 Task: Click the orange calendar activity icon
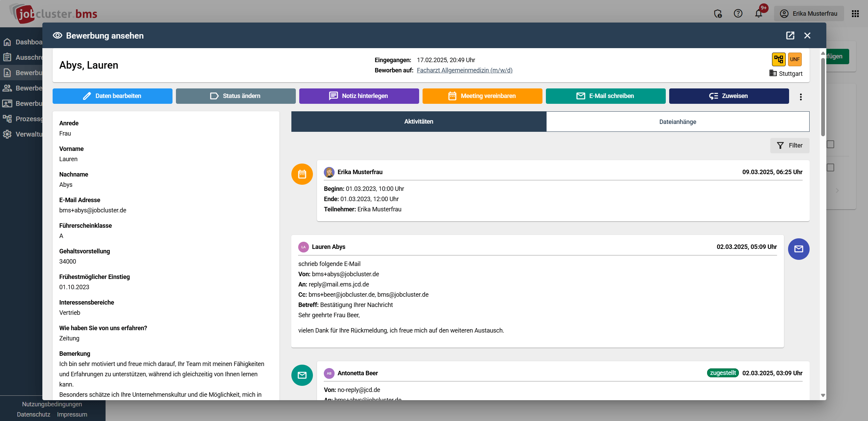click(302, 174)
